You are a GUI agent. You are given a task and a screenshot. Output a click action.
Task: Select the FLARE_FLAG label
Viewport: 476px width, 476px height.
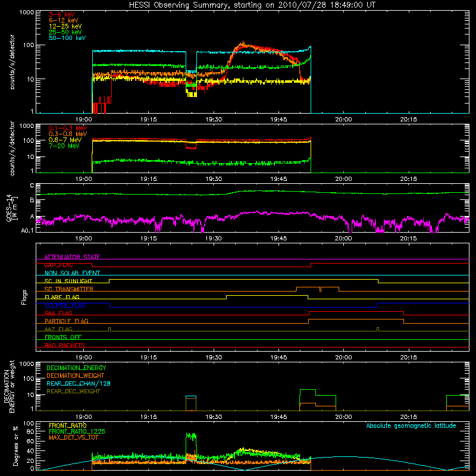coord(62,297)
